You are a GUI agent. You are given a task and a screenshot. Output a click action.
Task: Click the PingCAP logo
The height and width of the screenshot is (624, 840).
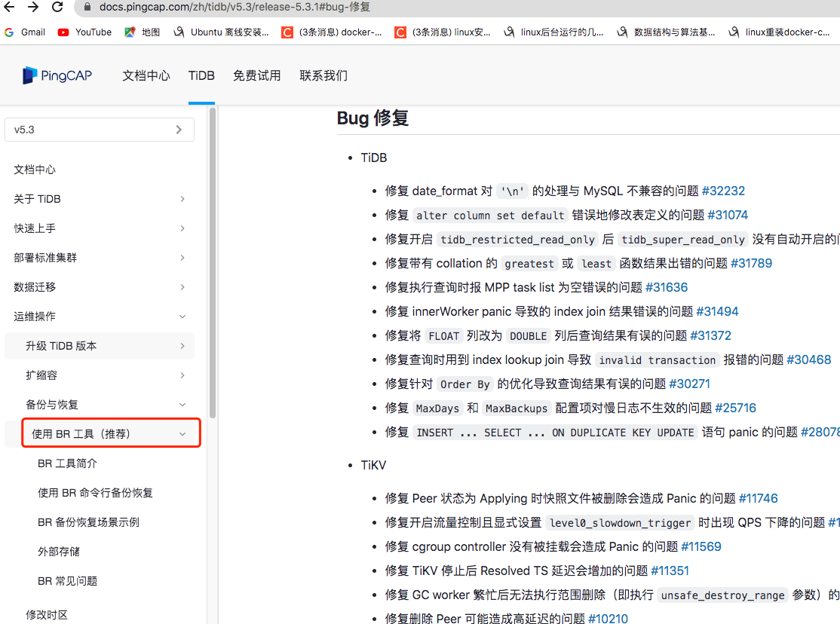(x=57, y=75)
